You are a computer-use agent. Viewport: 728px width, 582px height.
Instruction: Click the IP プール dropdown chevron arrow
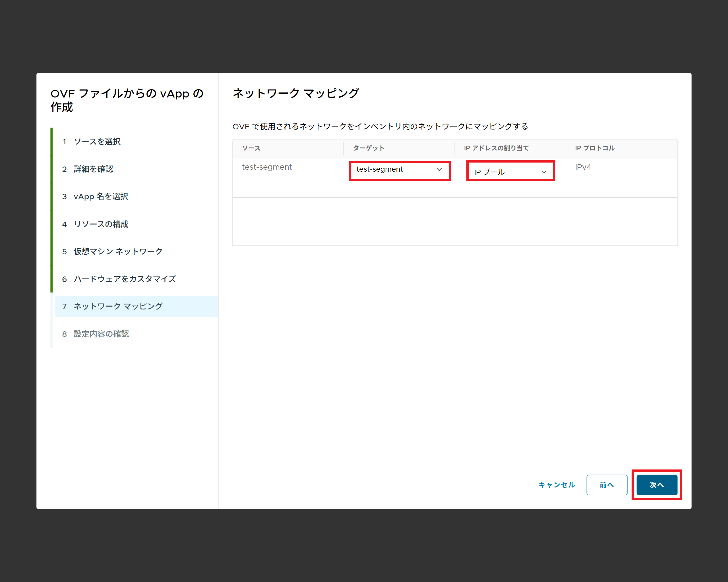click(x=544, y=172)
